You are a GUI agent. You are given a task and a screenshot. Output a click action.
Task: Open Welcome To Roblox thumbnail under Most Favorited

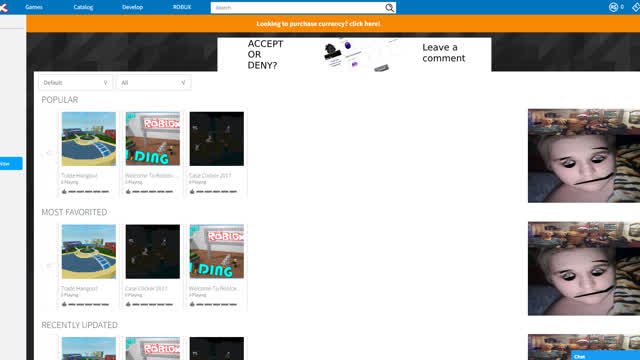click(x=217, y=251)
